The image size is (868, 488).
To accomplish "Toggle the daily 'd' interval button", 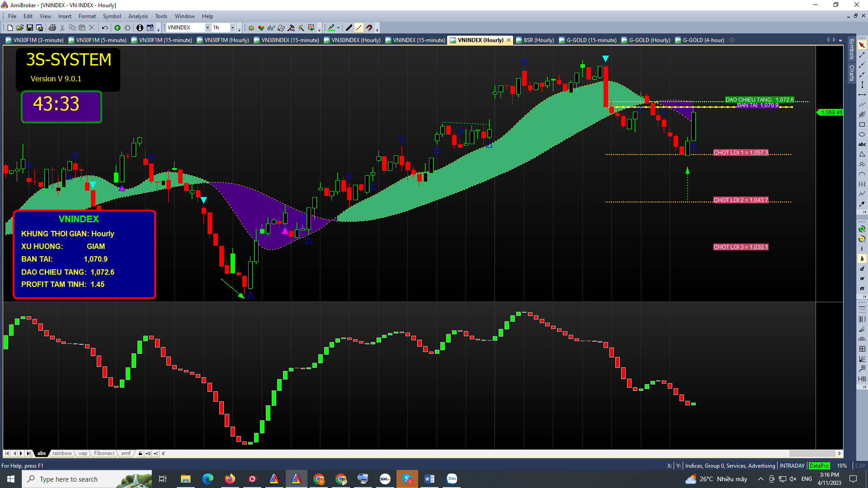I will pyautogui.click(x=862, y=269).
